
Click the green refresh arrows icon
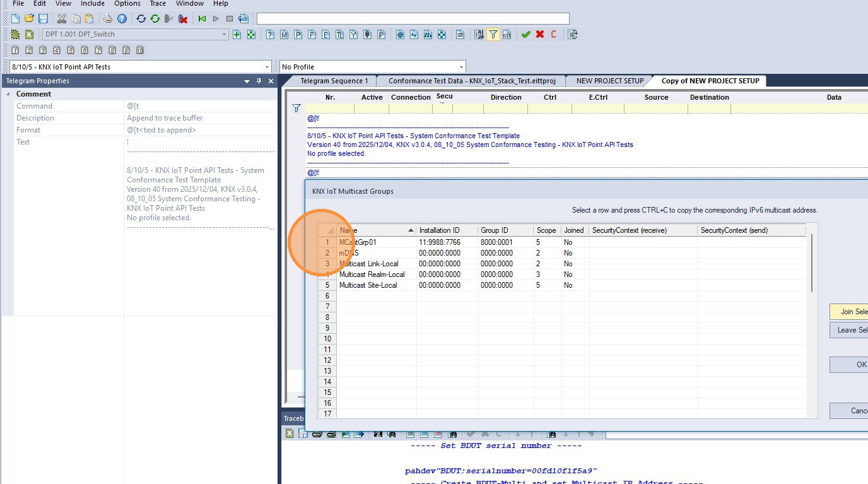(x=155, y=19)
